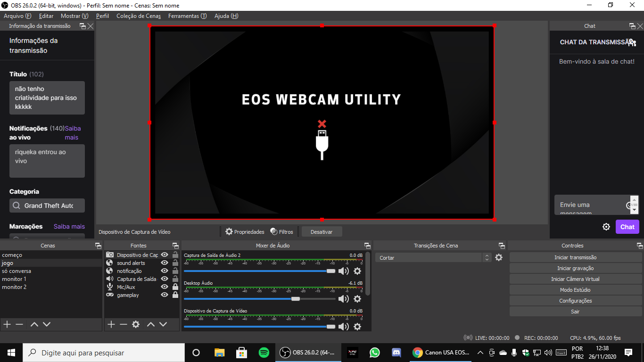Screen dimensions: 644x362
Task: Open chat settings gear icon
Action: 606,227
